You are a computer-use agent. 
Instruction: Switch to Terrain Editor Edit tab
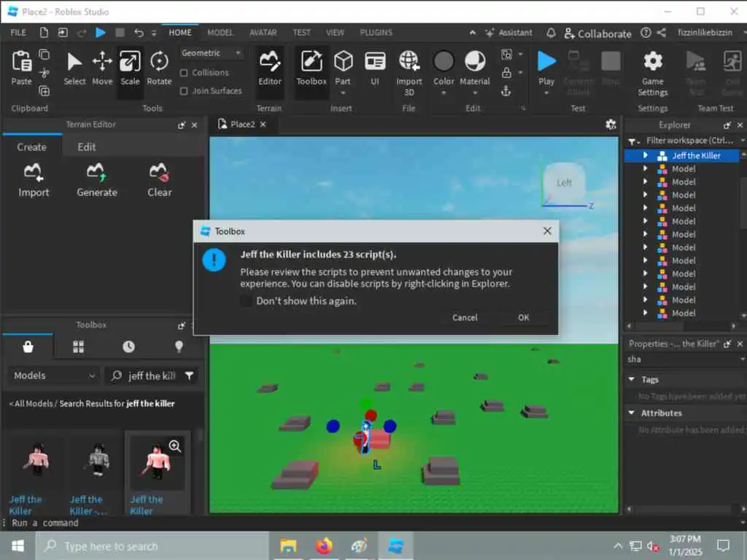click(x=87, y=147)
